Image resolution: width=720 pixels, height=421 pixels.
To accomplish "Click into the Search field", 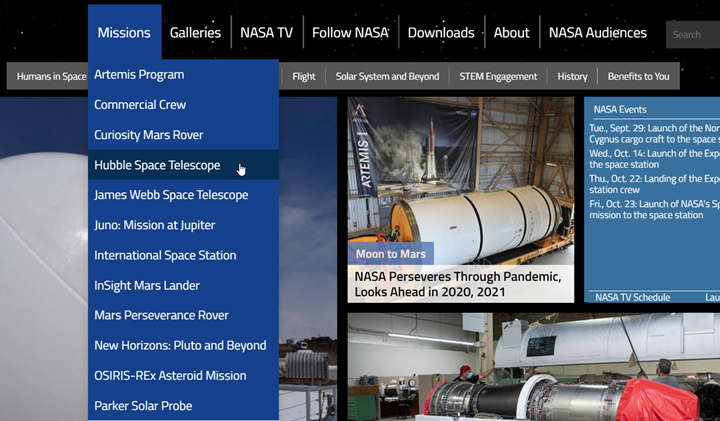I will point(693,34).
